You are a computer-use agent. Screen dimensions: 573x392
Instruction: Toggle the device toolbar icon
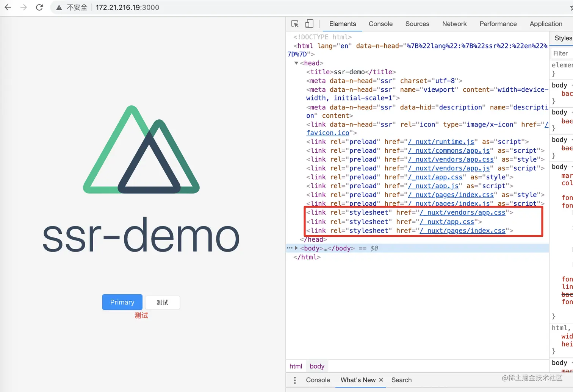click(309, 24)
